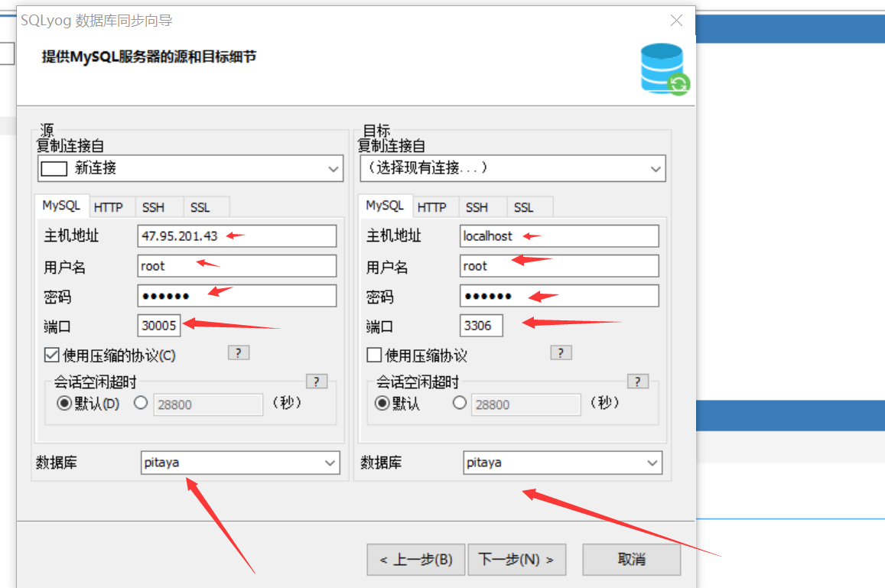Toggle source compressed protocol checkbox
885x588 pixels.
51,355
